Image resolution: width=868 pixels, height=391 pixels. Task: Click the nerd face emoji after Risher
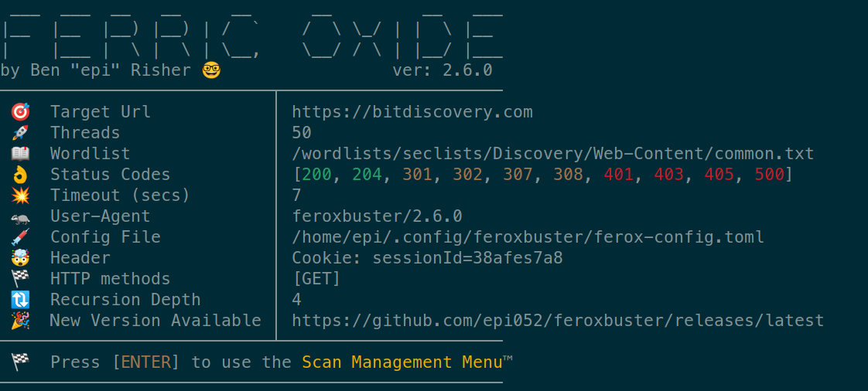pos(211,70)
